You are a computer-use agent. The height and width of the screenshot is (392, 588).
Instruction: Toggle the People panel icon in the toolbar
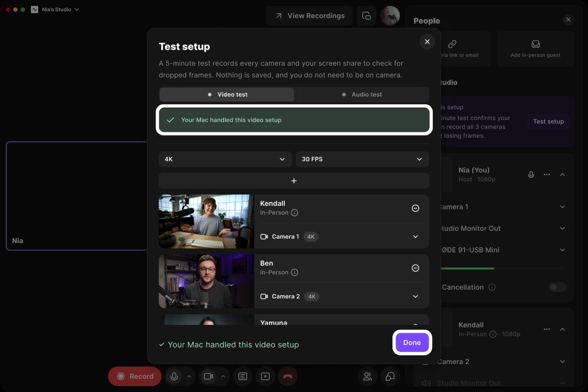pos(367,376)
